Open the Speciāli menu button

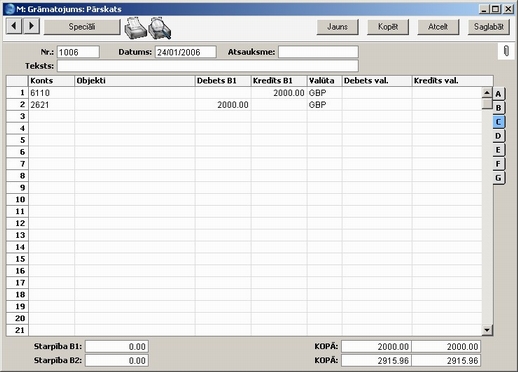pos(82,27)
